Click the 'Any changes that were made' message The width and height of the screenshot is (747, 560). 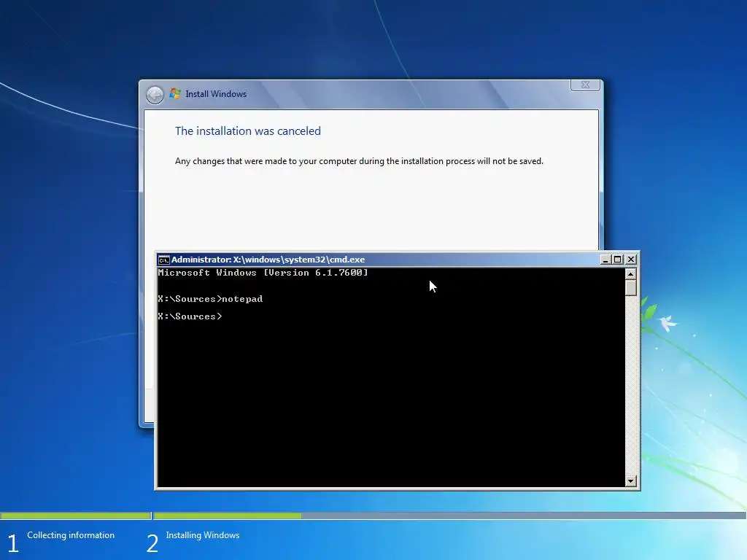359,161
